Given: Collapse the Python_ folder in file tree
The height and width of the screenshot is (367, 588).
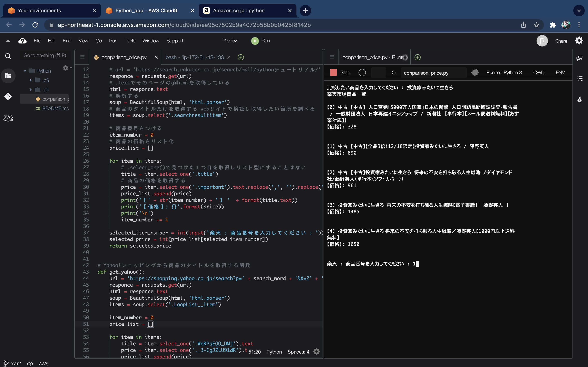Looking at the screenshot, I should click(25, 71).
